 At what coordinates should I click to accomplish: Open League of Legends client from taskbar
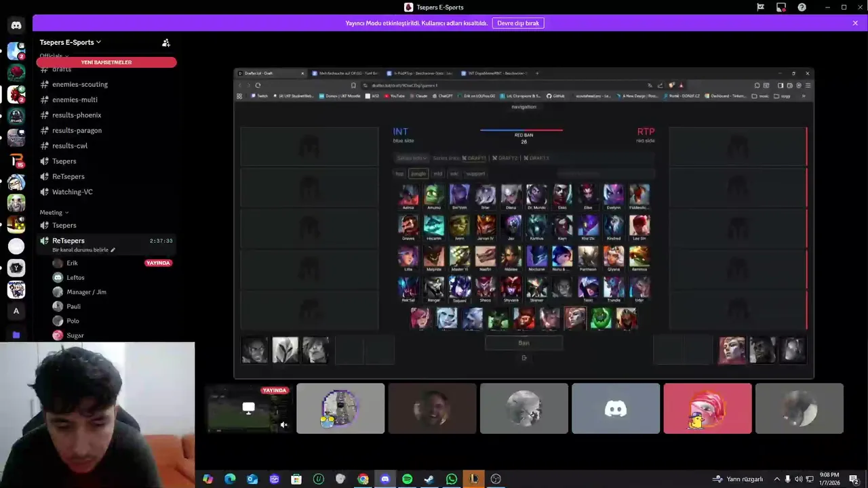[473, 479]
